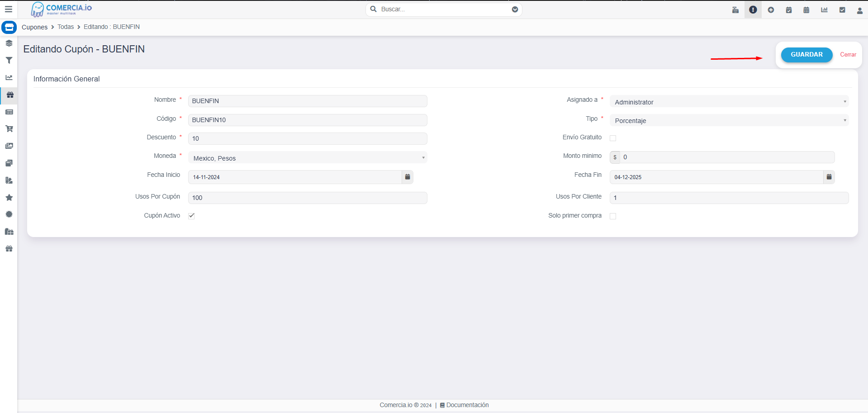
Task: Open the Documentación footer link
Action: [465, 405]
